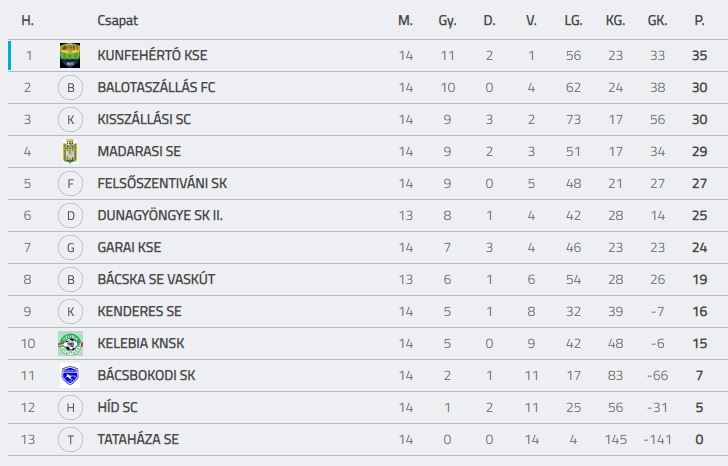This screenshot has height=466, width=728.
Task: Click the Kunfehértó KSE team crest
Action: tap(70, 56)
